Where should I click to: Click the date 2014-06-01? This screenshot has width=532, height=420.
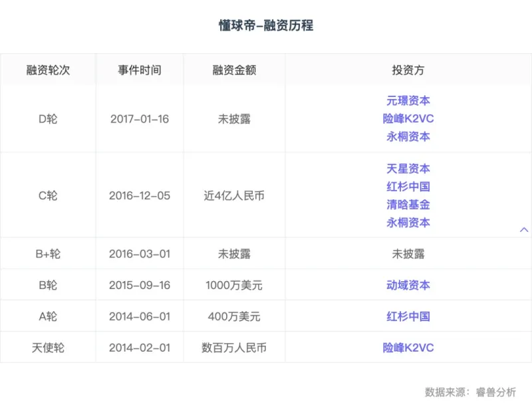pos(140,316)
